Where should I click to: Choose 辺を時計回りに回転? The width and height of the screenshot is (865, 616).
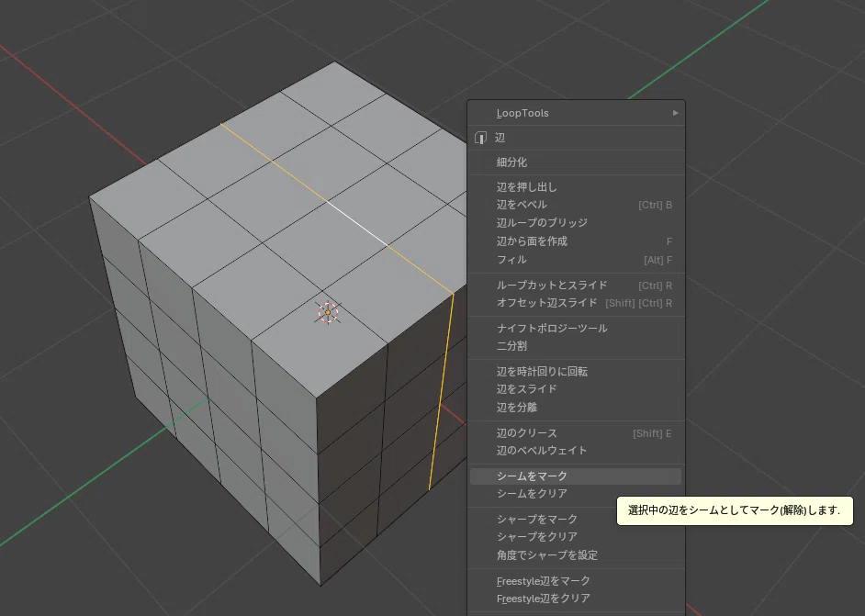tap(576, 371)
